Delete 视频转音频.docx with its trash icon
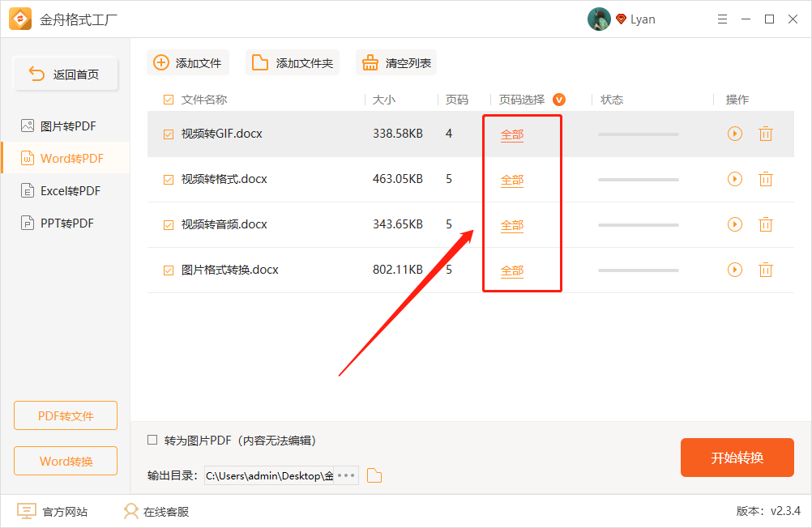Image resolution: width=812 pixels, height=528 pixels. (x=766, y=224)
